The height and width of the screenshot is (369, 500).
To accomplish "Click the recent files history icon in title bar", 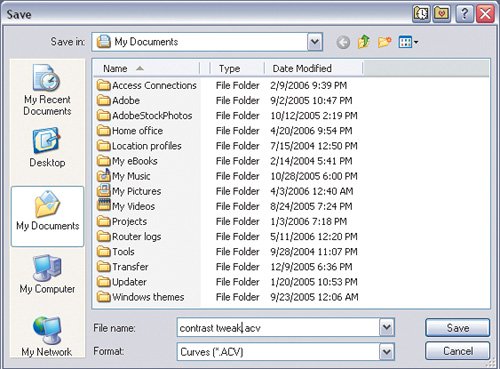I will click(x=421, y=14).
